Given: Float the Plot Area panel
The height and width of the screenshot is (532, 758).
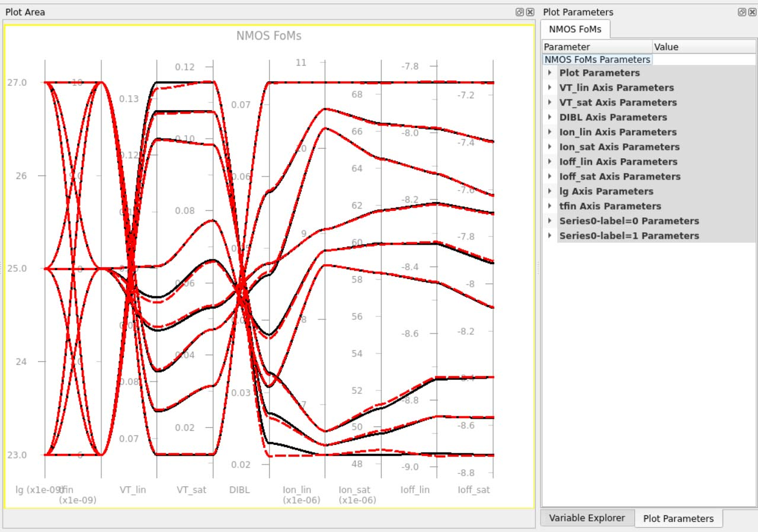Looking at the screenshot, I should (x=519, y=12).
